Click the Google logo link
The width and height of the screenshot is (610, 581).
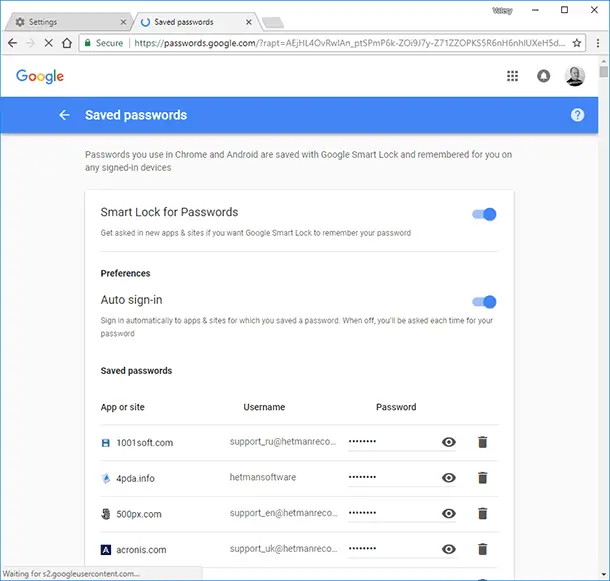coord(40,77)
